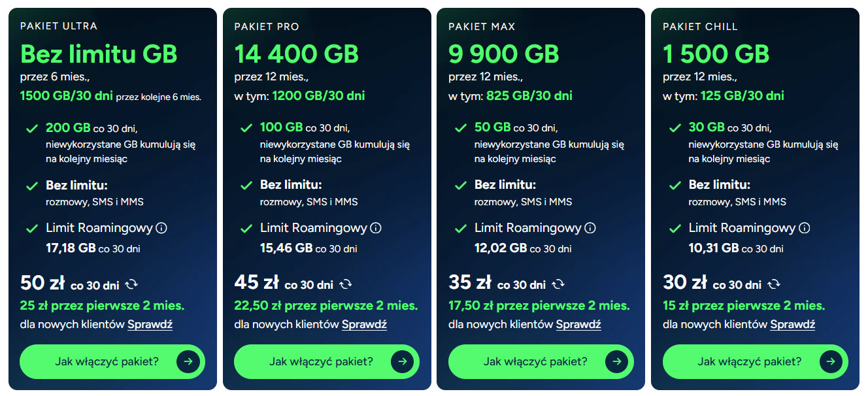Click info icon beside Pakiet Pro Limit Roamingowy
The image size is (868, 396).
[376, 228]
